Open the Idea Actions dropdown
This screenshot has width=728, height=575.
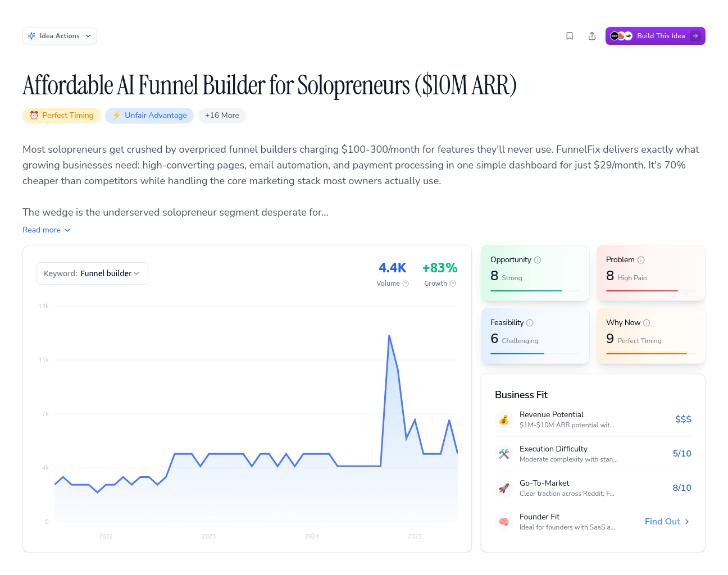pos(60,36)
